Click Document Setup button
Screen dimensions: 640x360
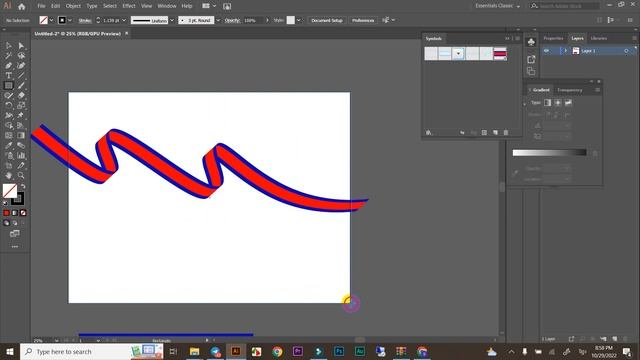coord(327,20)
